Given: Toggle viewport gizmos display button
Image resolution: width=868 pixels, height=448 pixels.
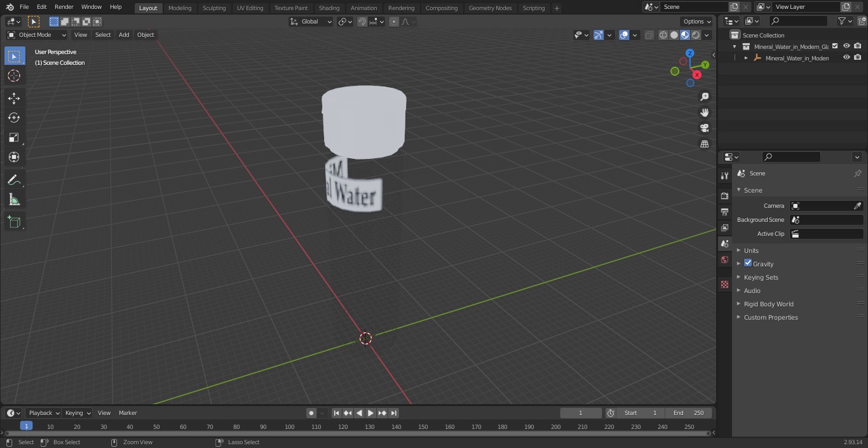Looking at the screenshot, I should click(x=599, y=35).
